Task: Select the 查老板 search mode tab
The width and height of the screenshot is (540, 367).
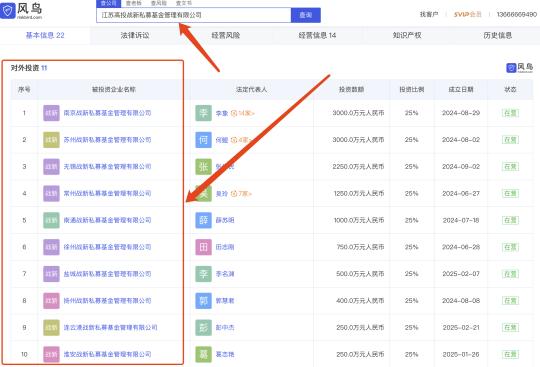Action: (134, 3)
